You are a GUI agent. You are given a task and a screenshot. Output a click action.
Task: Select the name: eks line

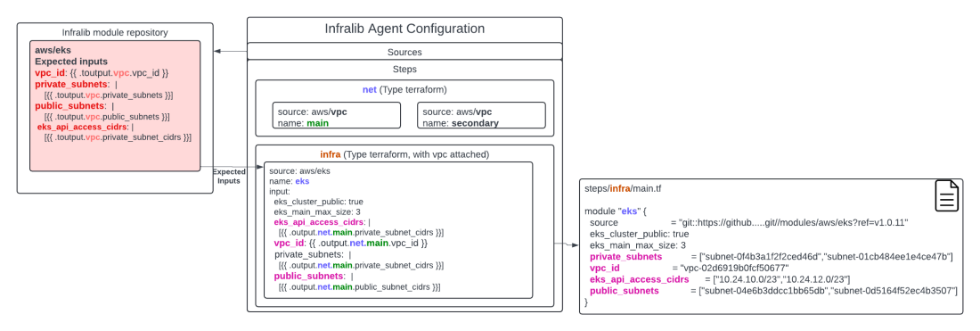coord(289,181)
